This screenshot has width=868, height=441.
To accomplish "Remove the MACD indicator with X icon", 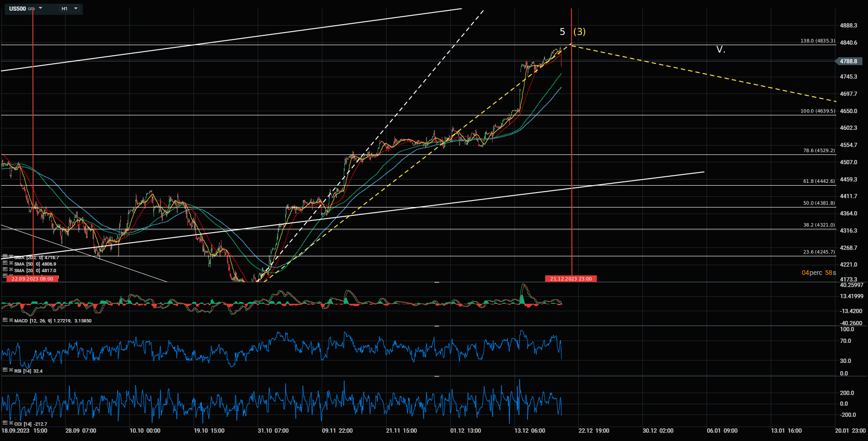I will tap(11, 320).
